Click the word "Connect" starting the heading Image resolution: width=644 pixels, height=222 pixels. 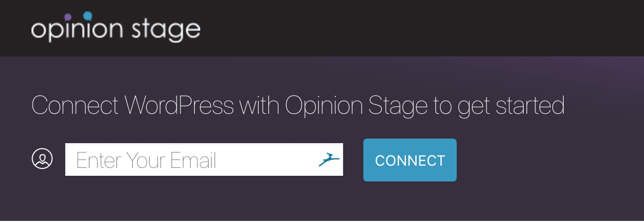75,105
